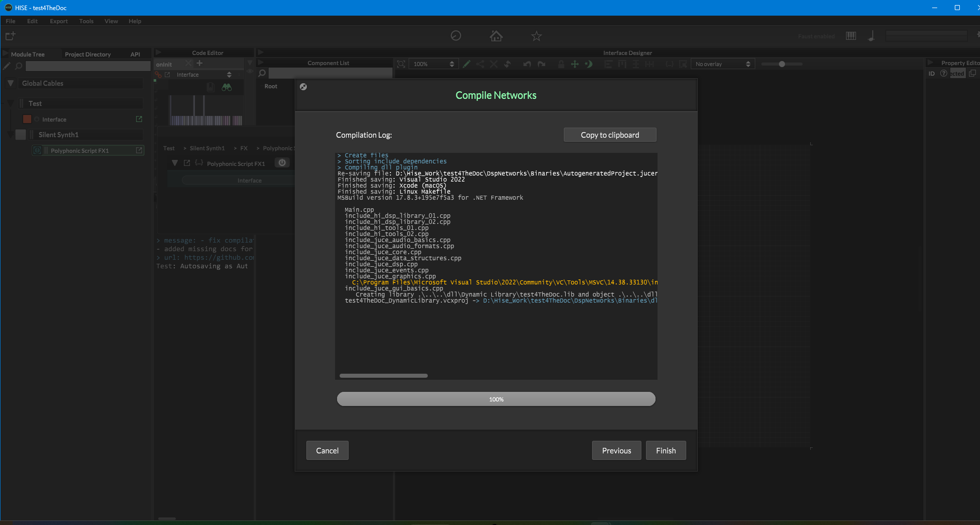Adjust the overlay opacity slider
The height and width of the screenshot is (525, 980).
coord(782,64)
